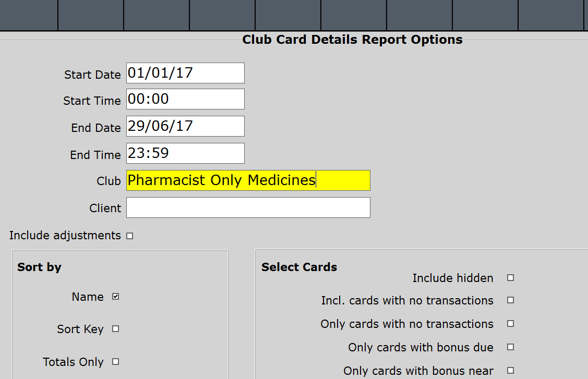The height and width of the screenshot is (379, 588).
Task: Check Only cards with bonus due
Action: coord(511,347)
